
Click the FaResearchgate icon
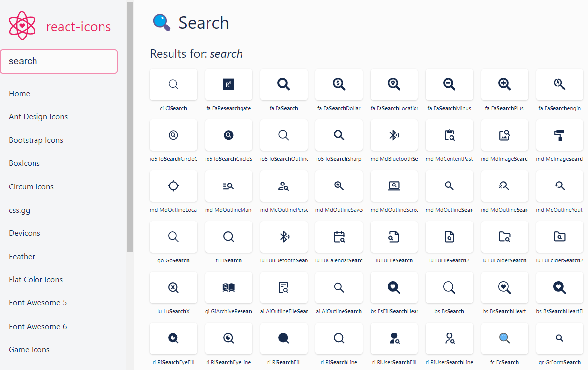(x=228, y=84)
